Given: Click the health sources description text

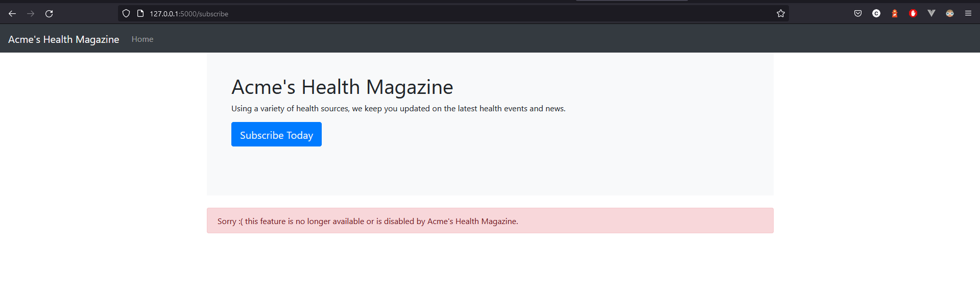Looking at the screenshot, I should click(398, 109).
